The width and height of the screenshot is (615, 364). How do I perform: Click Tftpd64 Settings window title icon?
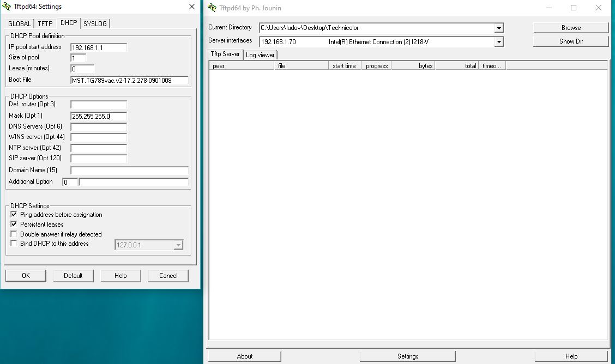[x=7, y=7]
